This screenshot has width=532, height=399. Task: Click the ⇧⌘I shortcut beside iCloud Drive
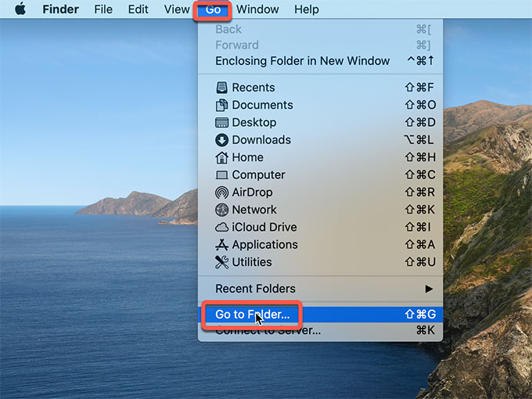(418, 227)
